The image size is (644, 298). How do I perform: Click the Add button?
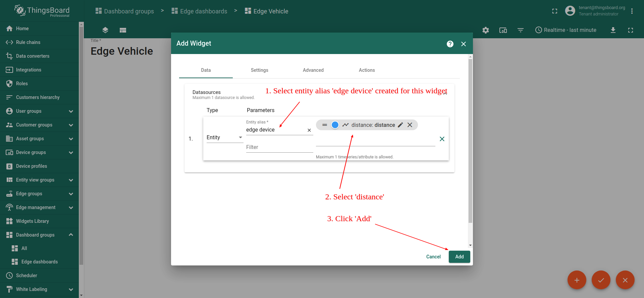point(460,257)
